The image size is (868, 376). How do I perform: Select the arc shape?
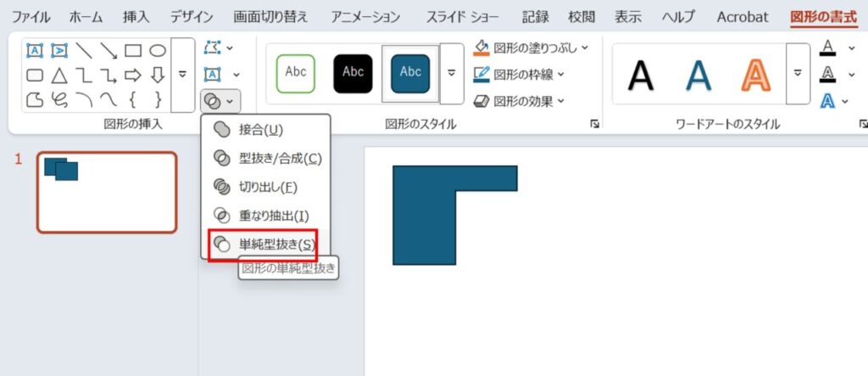(84, 99)
